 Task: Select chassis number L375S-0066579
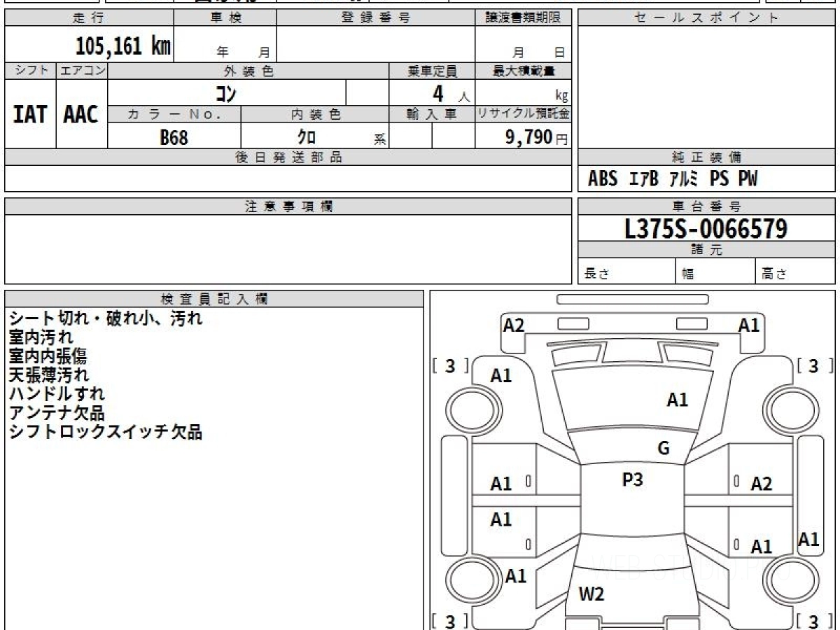(706, 229)
